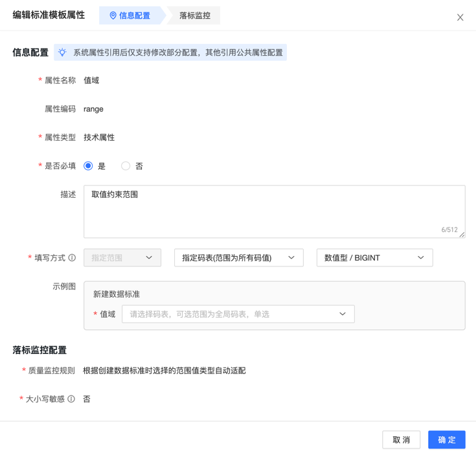The height and width of the screenshot is (457, 476).
Task: Click the info icon beside 填写方式
Action: tap(72, 258)
